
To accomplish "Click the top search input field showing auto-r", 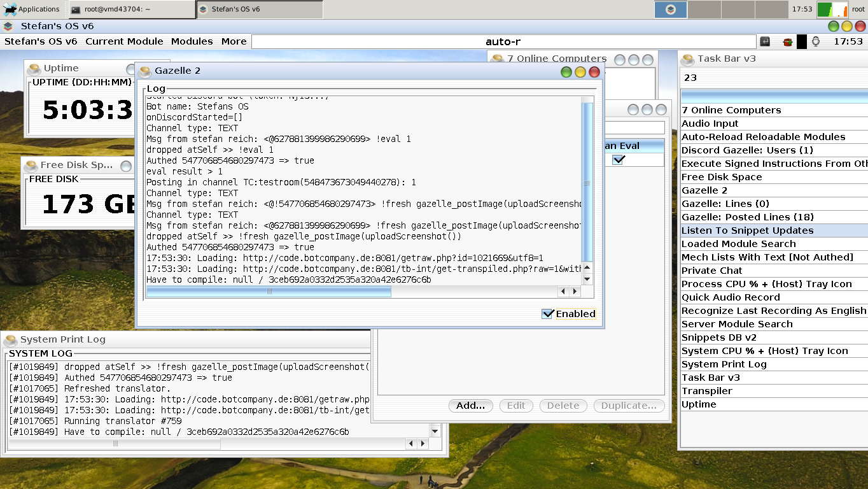I will [x=503, y=42].
